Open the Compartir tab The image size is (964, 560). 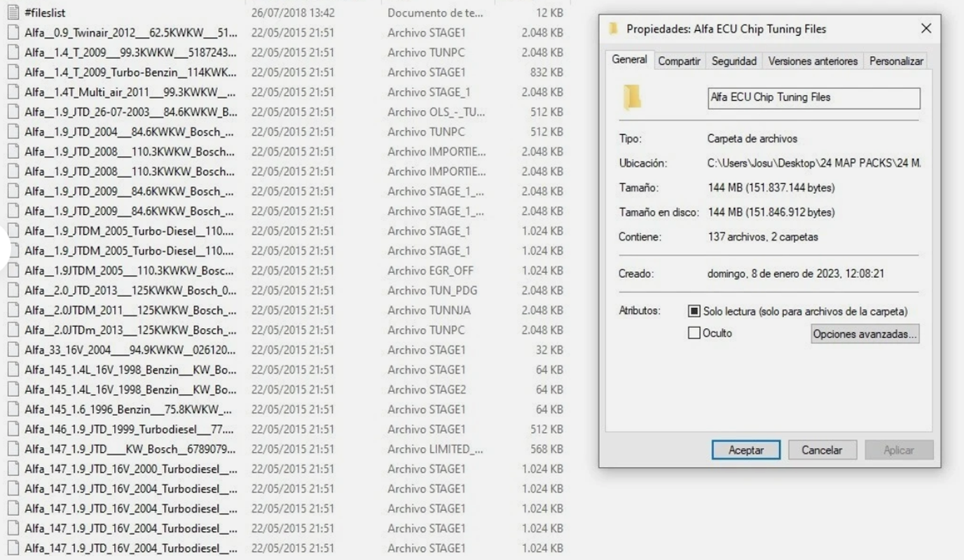[x=678, y=61]
